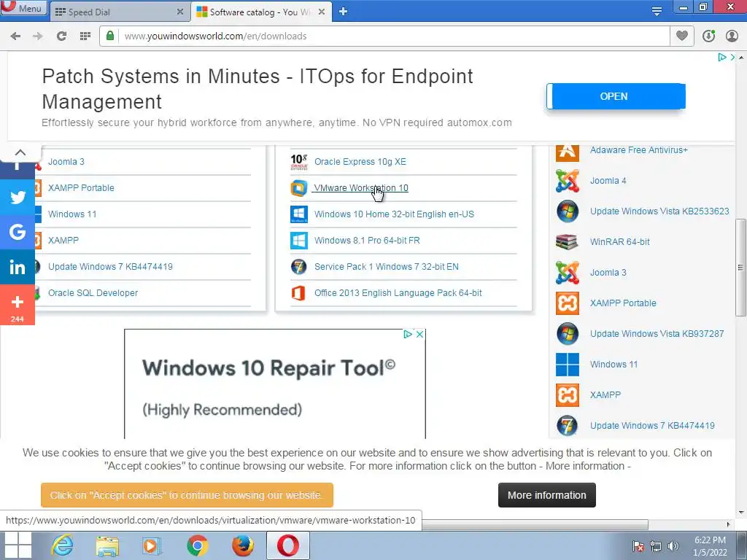Open Service Pack 1 Windows 7 link
The height and width of the screenshot is (560, 747).
(387, 267)
